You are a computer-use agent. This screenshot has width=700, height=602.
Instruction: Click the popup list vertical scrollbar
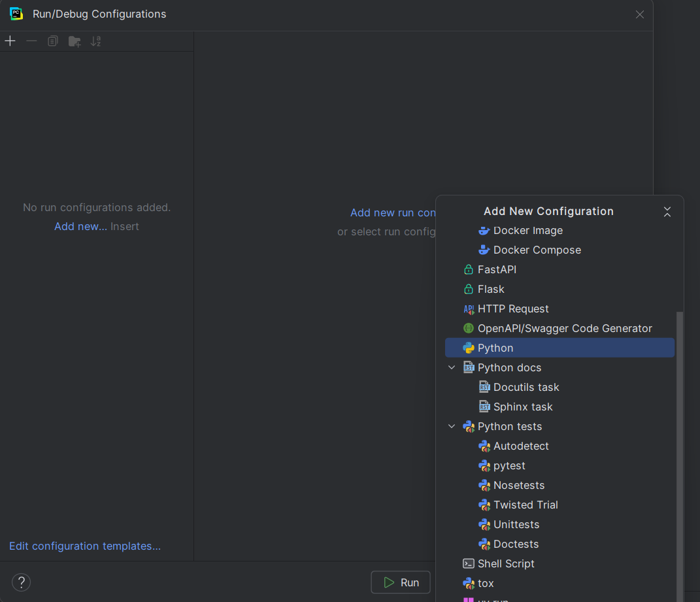pos(680,456)
